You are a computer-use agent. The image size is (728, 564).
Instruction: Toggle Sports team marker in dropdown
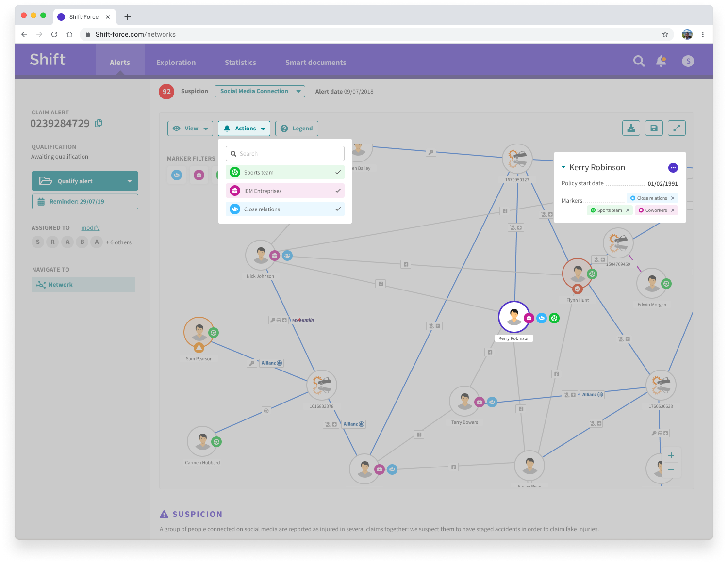click(285, 172)
